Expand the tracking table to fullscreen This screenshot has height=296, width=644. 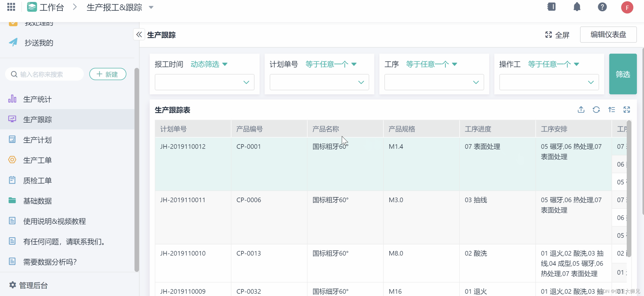coord(627,110)
